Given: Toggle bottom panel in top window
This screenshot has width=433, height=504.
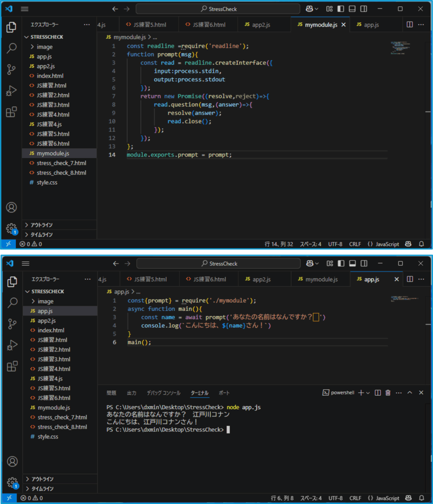Looking at the screenshot, I should click(352, 9).
